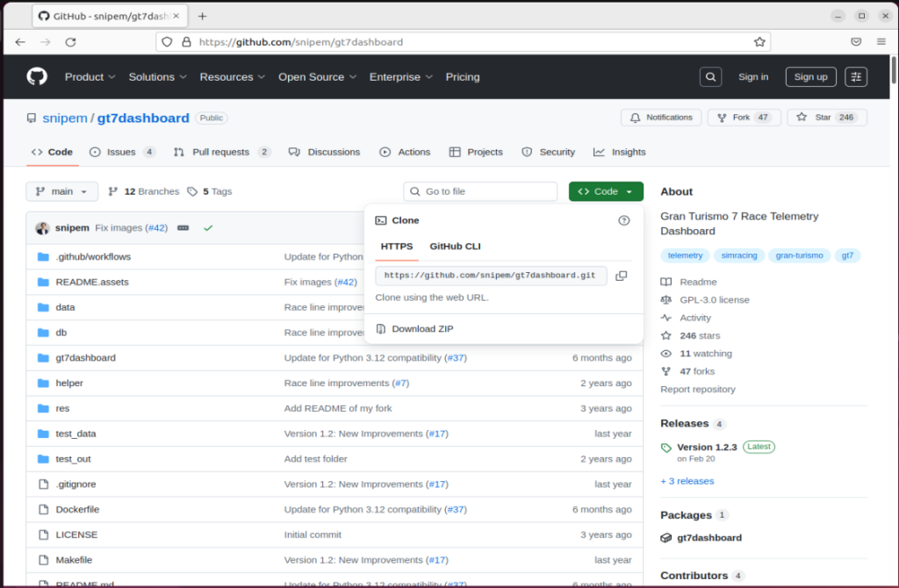
Task: Select the GitHub CLI clone tab
Action: 456,247
